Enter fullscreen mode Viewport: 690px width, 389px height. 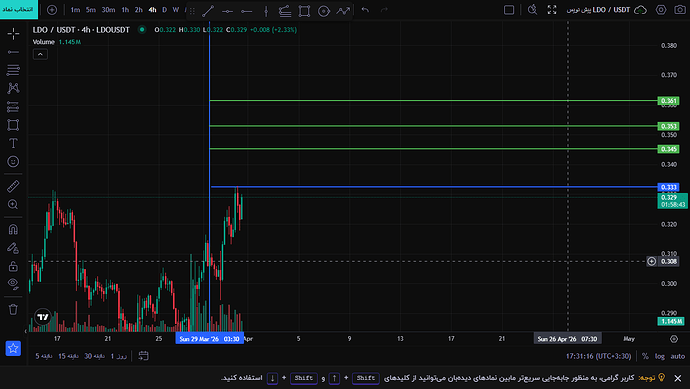point(552,10)
